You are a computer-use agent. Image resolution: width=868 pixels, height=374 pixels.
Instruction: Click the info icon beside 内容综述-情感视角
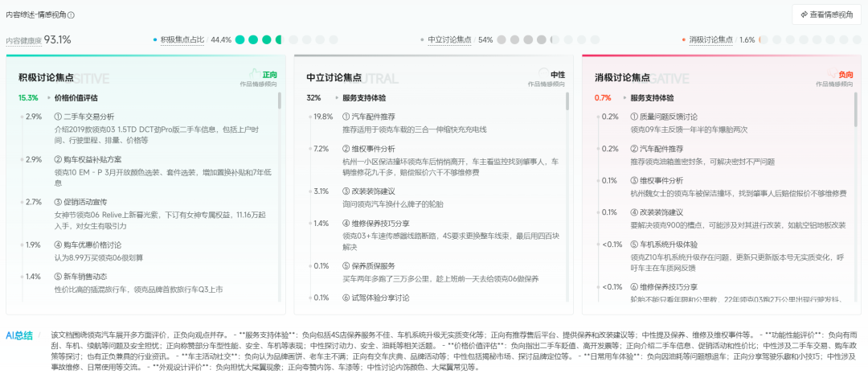pos(72,15)
